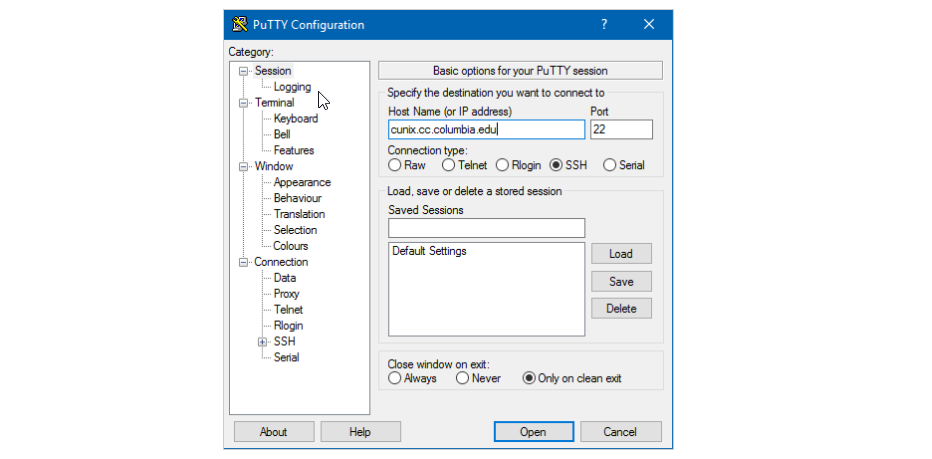
Task: Select the SSH connection type radio button
Action: (x=557, y=165)
